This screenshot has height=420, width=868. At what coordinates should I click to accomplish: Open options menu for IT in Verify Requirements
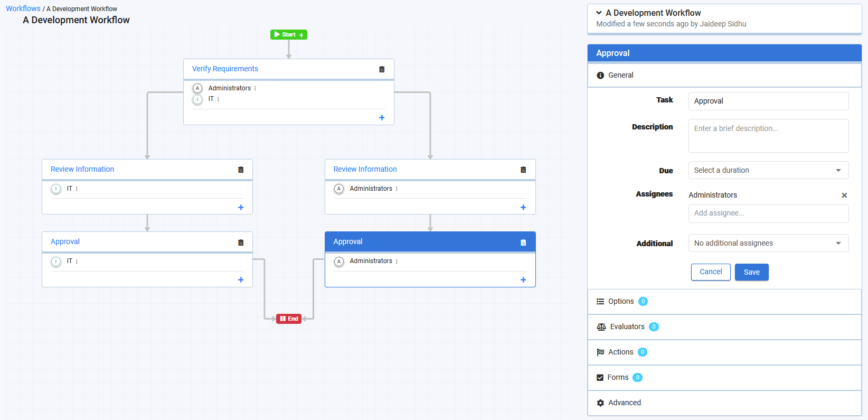(218, 99)
